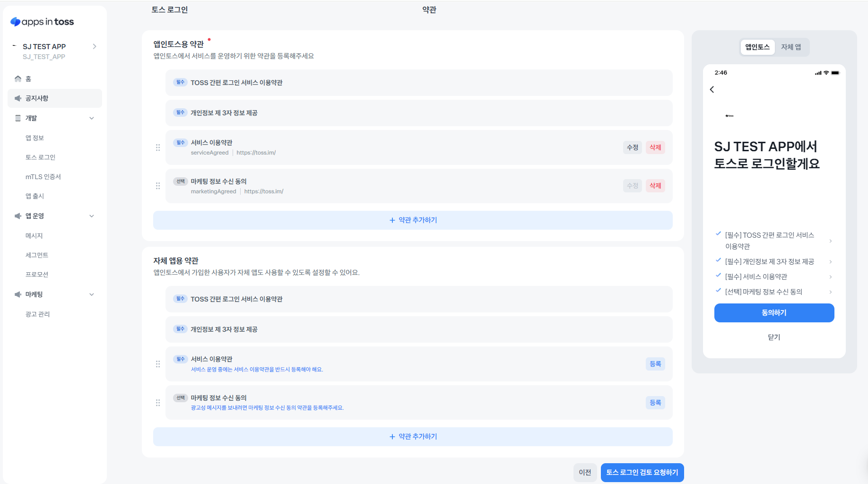Open 메시지 menu item
This screenshot has width=868, height=484.
coord(34,236)
